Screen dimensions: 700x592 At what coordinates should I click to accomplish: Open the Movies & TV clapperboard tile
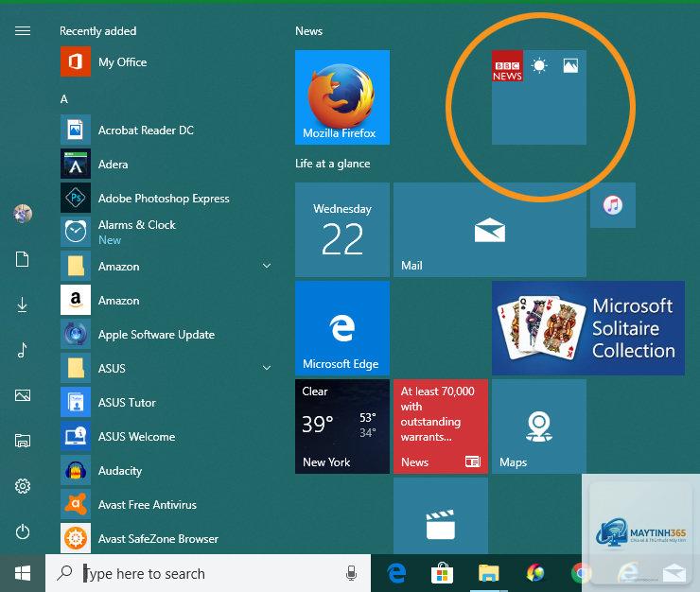pos(441,516)
